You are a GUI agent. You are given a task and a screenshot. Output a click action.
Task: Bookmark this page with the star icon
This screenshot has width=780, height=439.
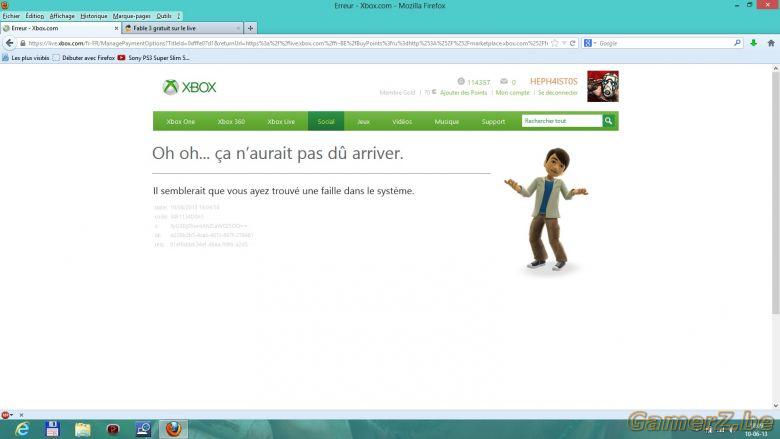coord(555,43)
